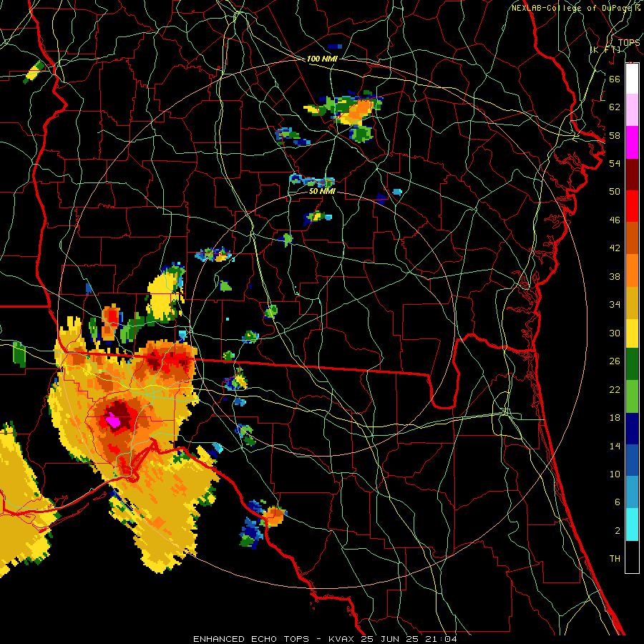Click the bright red legend swatch
Image resolution: width=644 pixels, height=644 pixels.
[632, 206]
